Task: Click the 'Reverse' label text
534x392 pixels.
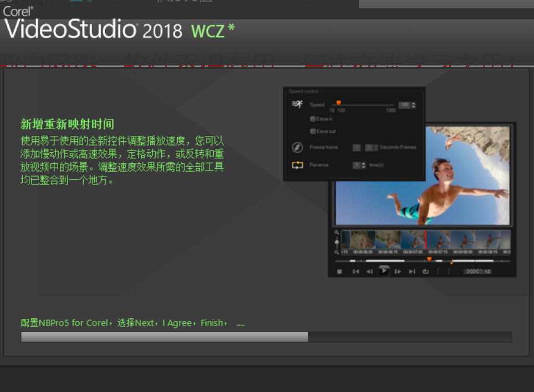Action: [319, 165]
